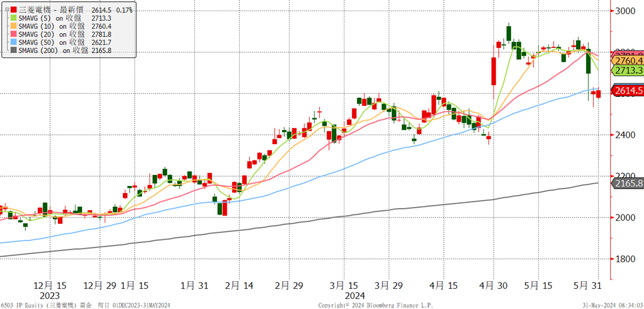
Task: Click the gray 2165.8 price tag on axis
Action: tap(629, 184)
